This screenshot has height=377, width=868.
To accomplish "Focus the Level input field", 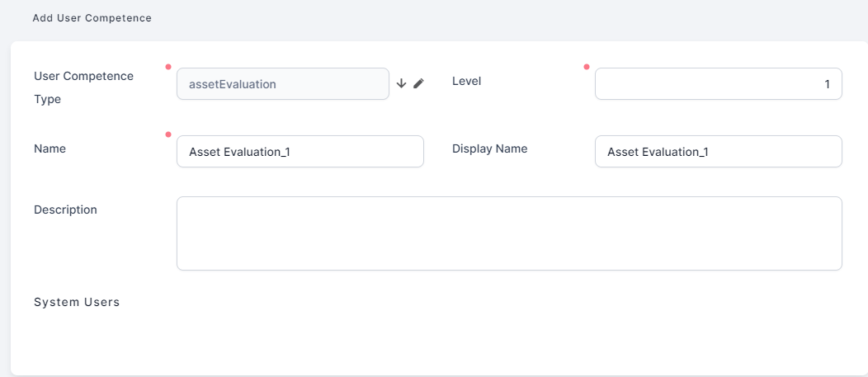I will pyautogui.click(x=718, y=83).
